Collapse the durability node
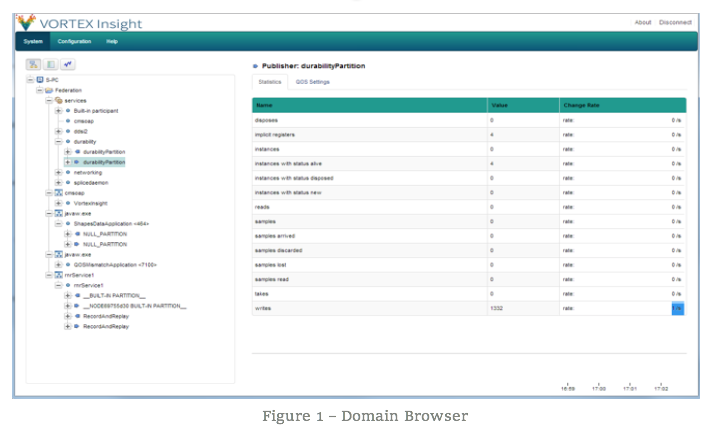This screenshot has width=710, height=444. click(58, 142)
